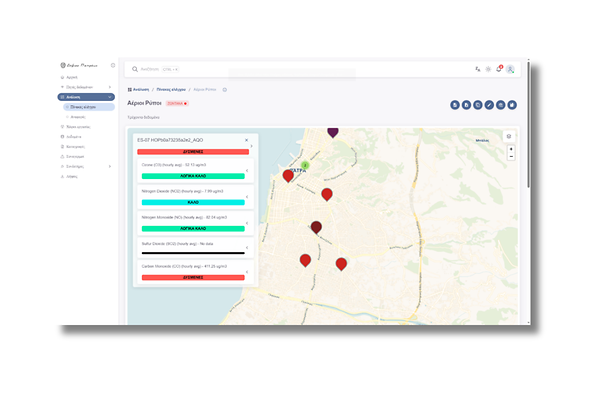This screenshot has height=400, width=601.
Task: Click Αέριοι Ρύποι breadcrumb text
Action: pyautogui.click(x=205, y=90)
